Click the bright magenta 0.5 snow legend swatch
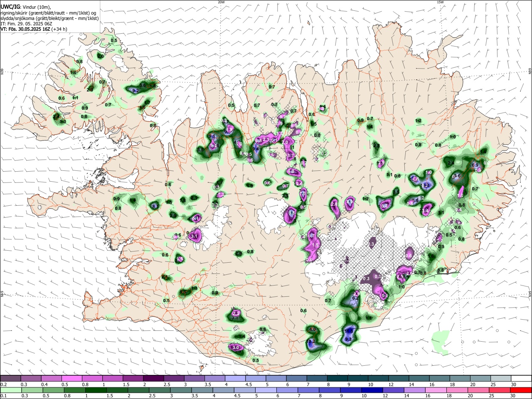 click(x=71, y=379)
